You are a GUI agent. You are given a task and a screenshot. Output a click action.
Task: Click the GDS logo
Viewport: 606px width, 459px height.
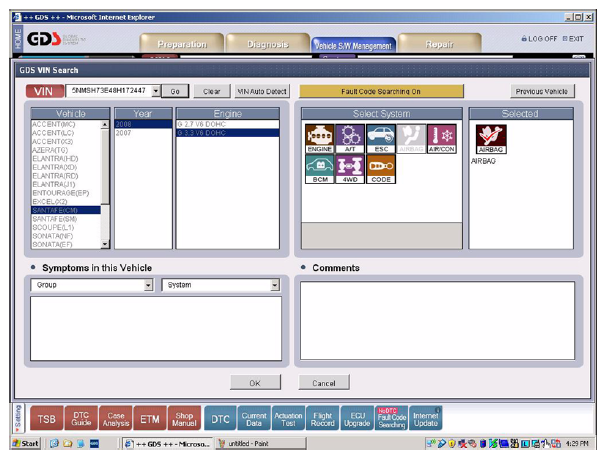(x=44, y=39)
